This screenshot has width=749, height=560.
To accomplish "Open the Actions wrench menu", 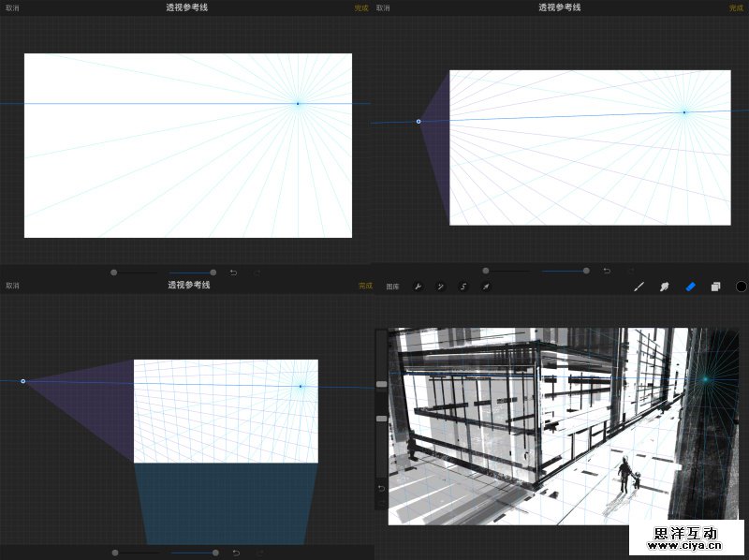I will tap(419, 287).
